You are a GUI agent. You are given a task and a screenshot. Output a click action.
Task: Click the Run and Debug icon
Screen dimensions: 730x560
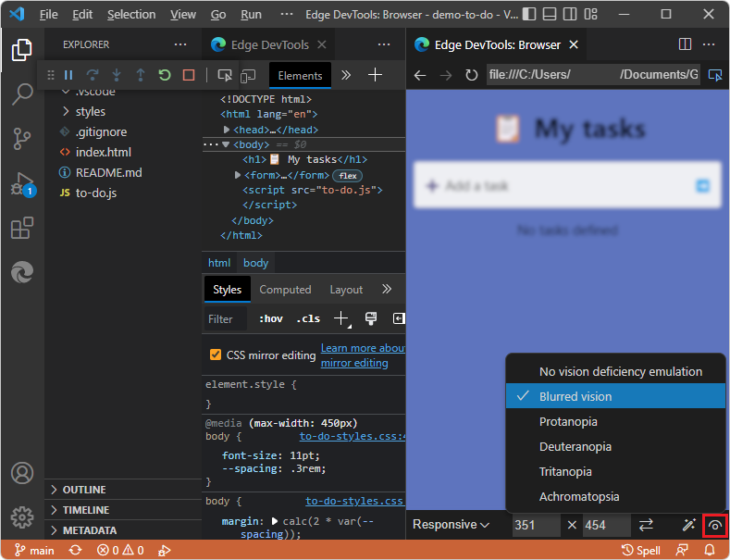22,183
